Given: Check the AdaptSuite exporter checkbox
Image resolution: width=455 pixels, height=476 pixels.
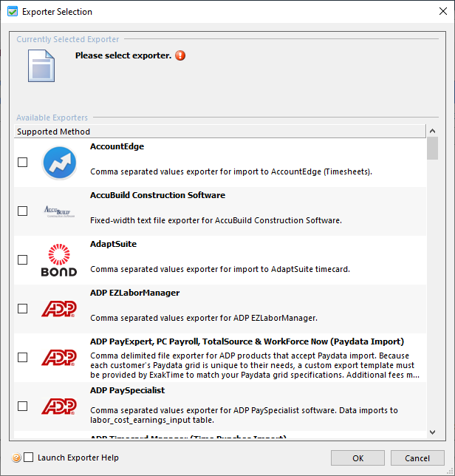Looking at the screenshot, I should pos(22,260).
